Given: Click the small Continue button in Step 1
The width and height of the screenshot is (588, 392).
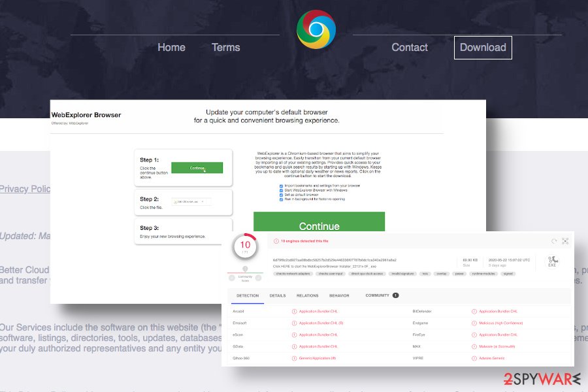Looking at the screenshot, I should click(x=197, y=168).
